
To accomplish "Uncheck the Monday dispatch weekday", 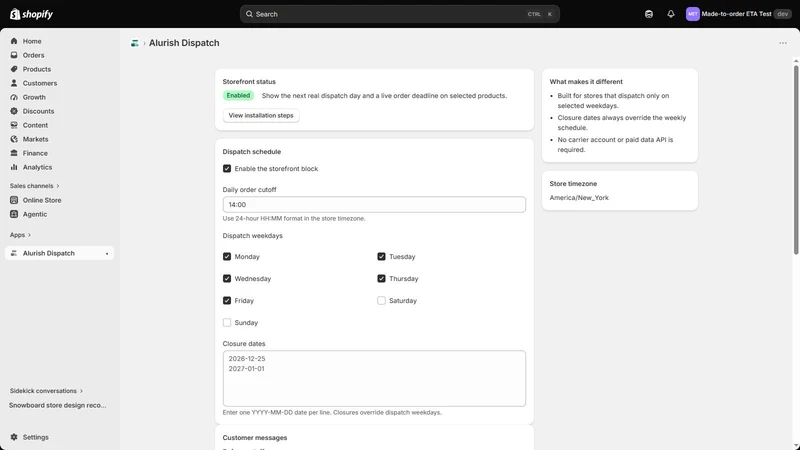I will tap(227, 257).
